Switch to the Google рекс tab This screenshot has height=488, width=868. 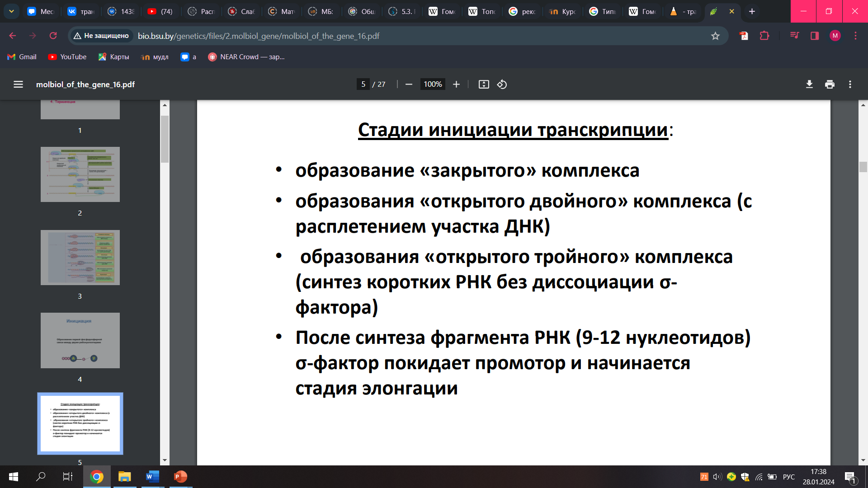pos(523,11)
